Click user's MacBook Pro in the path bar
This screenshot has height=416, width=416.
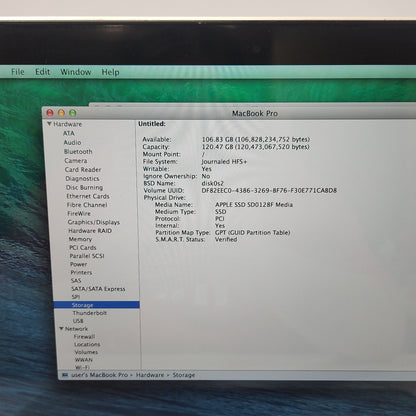click(x=99, y=375)
